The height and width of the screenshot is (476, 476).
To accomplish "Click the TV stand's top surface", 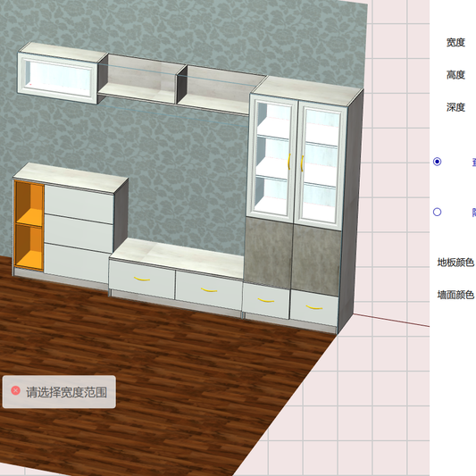I will coord(180,257).
